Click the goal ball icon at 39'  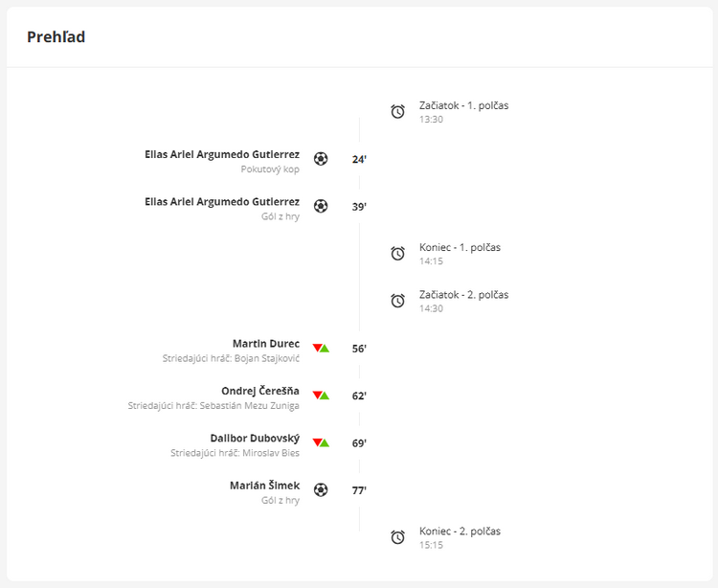point(321,206)
